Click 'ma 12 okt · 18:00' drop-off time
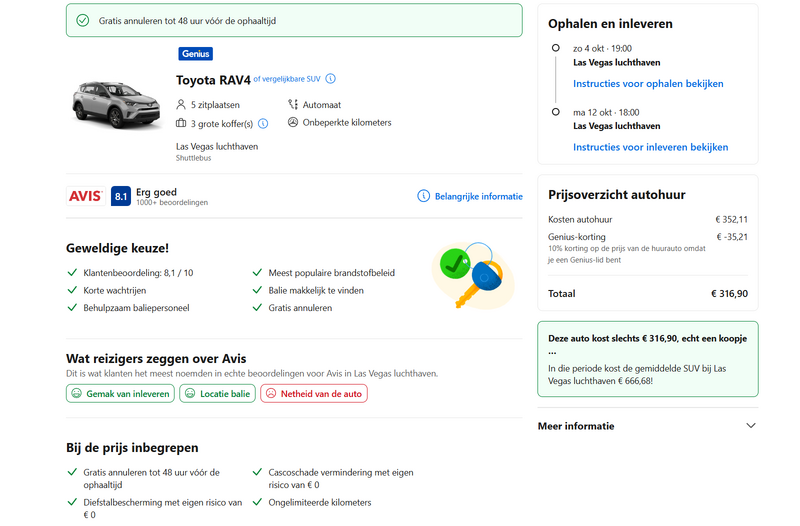This screenshot has height=526, width=800. tap(606, 112)
